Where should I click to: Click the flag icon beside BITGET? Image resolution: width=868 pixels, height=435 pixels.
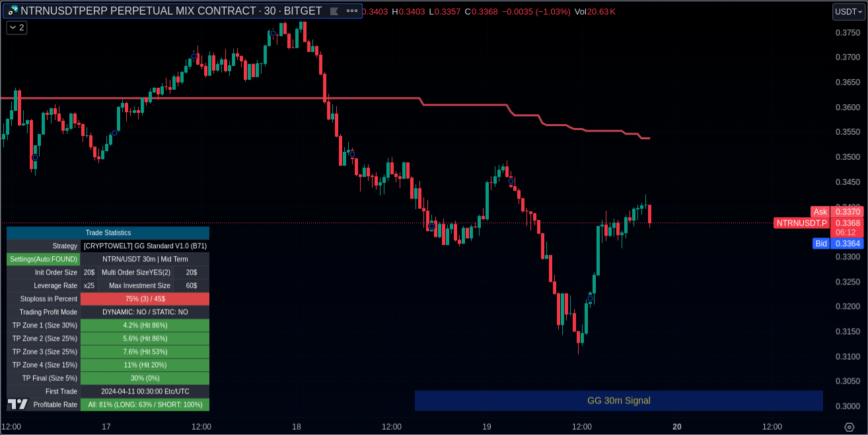pyautogui.click(x=334, y=11)
